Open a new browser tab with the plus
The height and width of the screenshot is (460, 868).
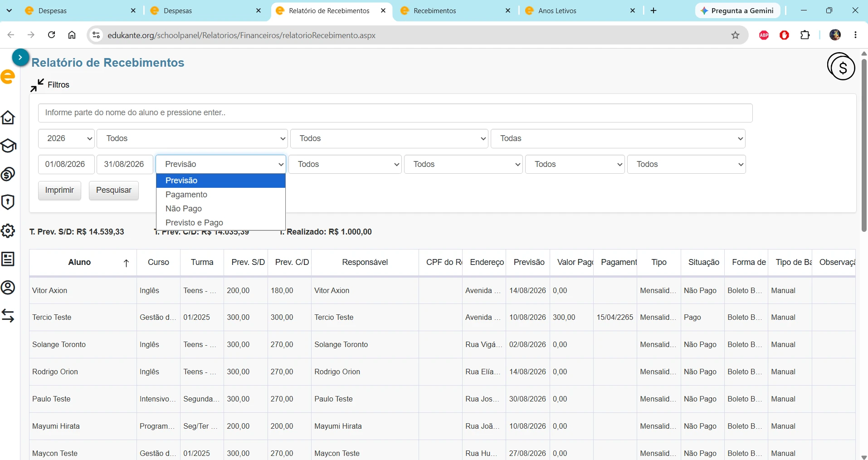coord(653,10)
